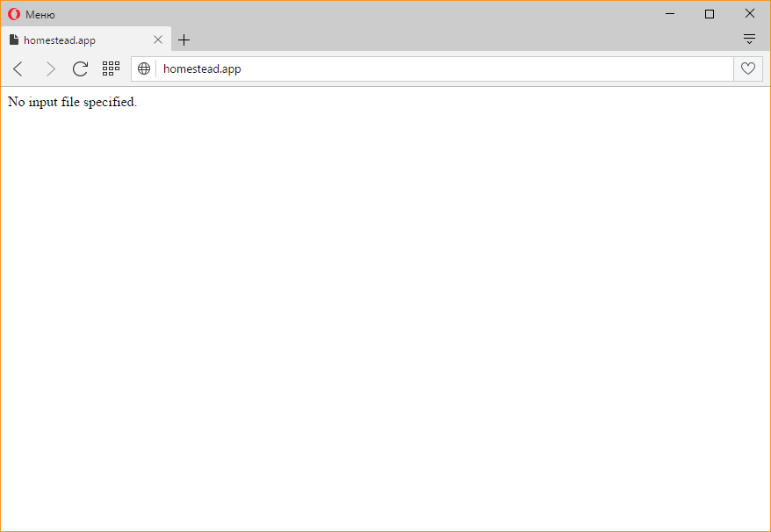Go back to the previous page
The image size is (771, 532).
(x=18, y=68)
